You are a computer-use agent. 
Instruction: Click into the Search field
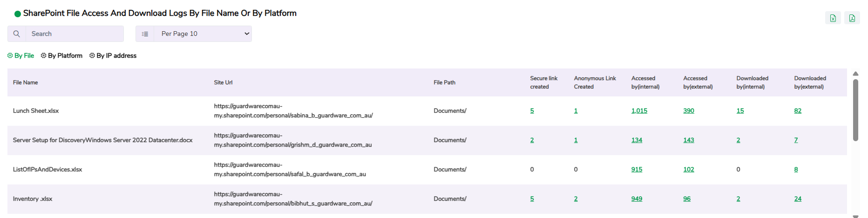(75, 34)
